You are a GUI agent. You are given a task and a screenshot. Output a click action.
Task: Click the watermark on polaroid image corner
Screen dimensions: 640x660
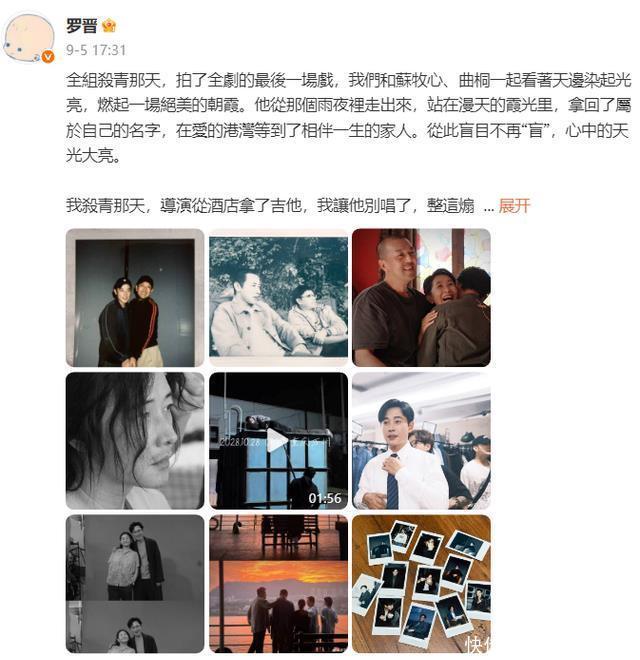478,645
